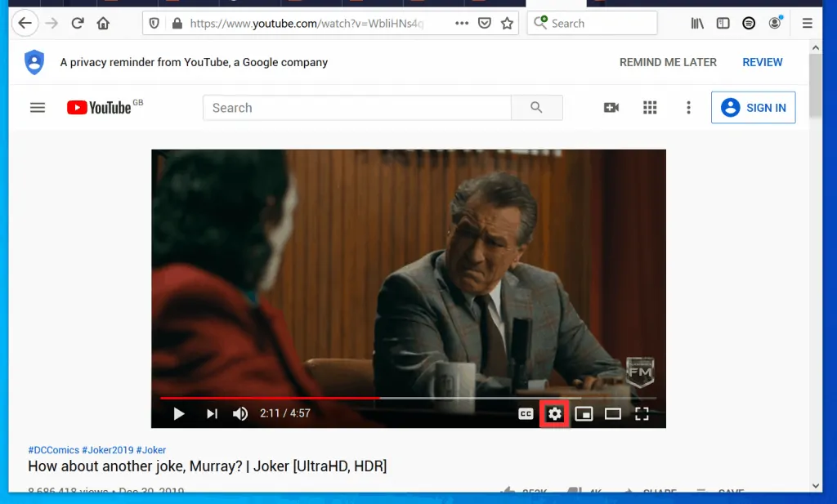The height and width of the screenshot is (504, 837).
Task: Click REVIEW on the privacy reminder
Action: point(763,62)
